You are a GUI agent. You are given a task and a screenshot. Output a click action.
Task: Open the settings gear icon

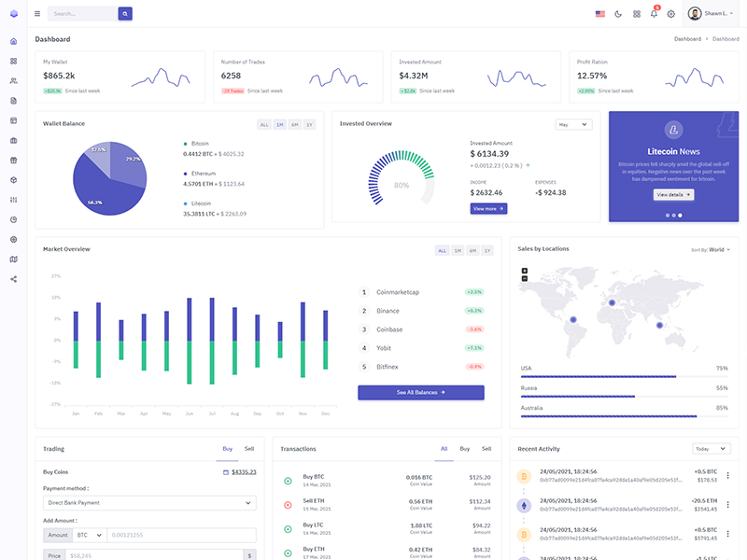pyautogui.click(x=670, y=14)
